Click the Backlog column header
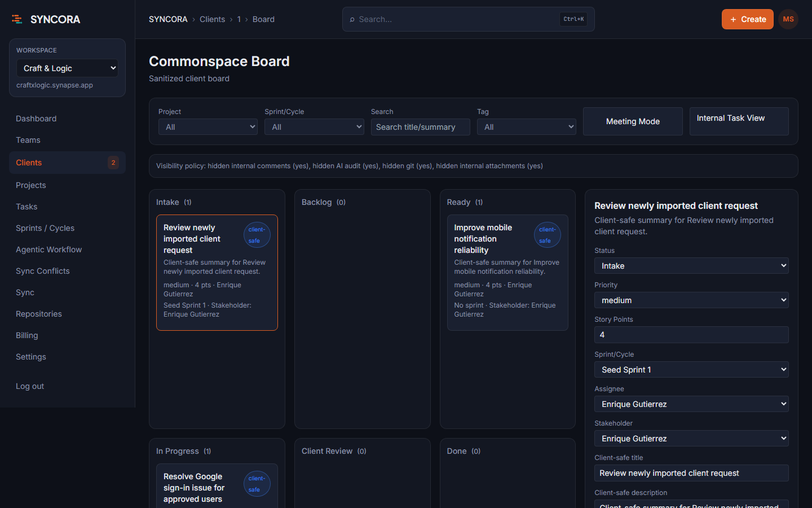This screenshot has width=812, height=508. [324, 202]
